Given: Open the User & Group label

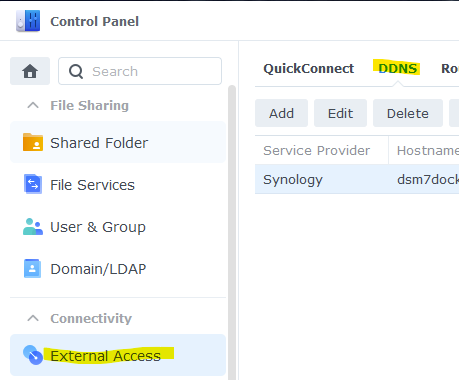Looking at the screenshot, I should pos(98,227).
